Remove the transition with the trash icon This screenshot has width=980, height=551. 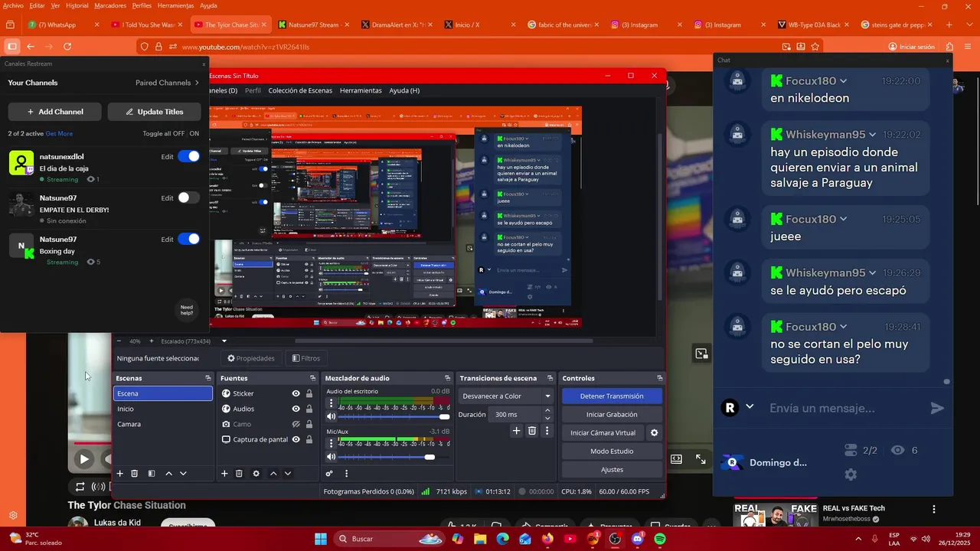coord(532,431)
